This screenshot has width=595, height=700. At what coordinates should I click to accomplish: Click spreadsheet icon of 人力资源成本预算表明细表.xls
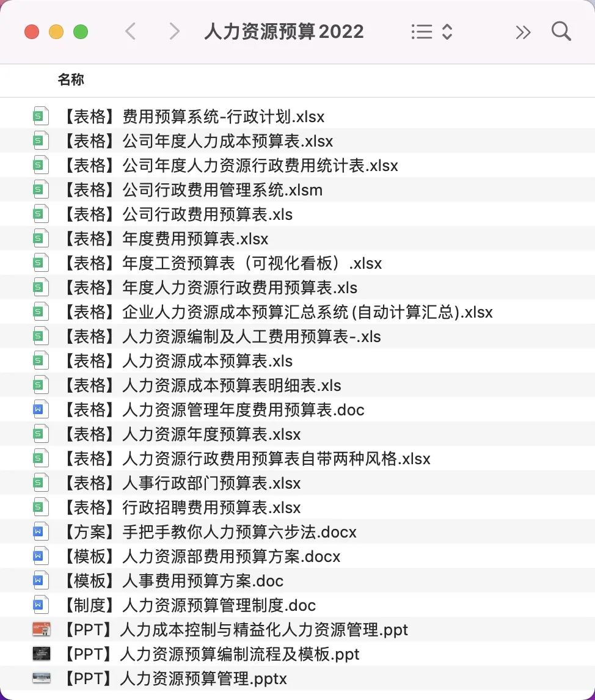[x=40, y=385]
